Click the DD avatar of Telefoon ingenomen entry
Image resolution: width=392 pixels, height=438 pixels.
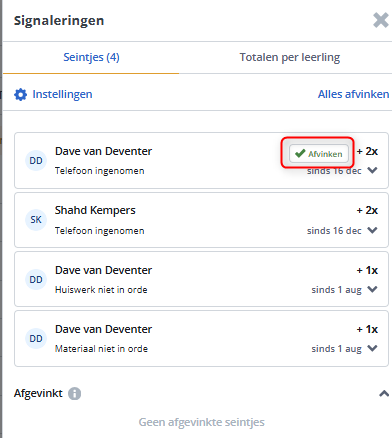36,161
